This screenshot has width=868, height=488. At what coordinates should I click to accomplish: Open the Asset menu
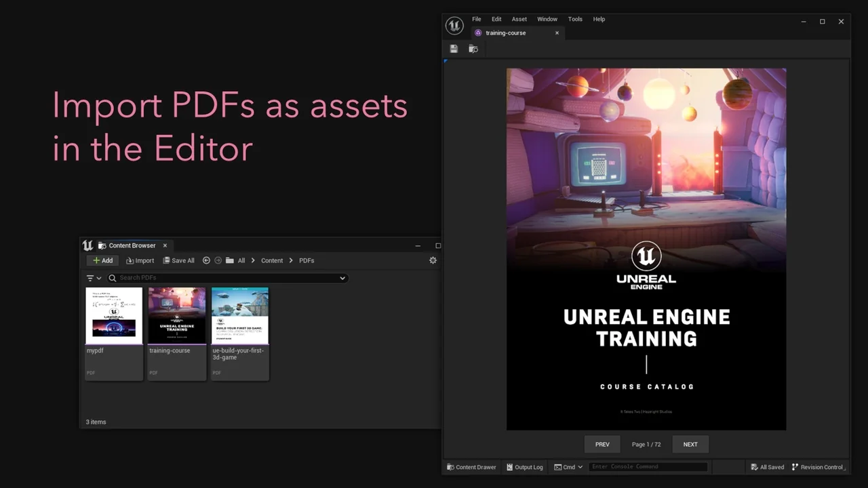click(x=519, y=19)
